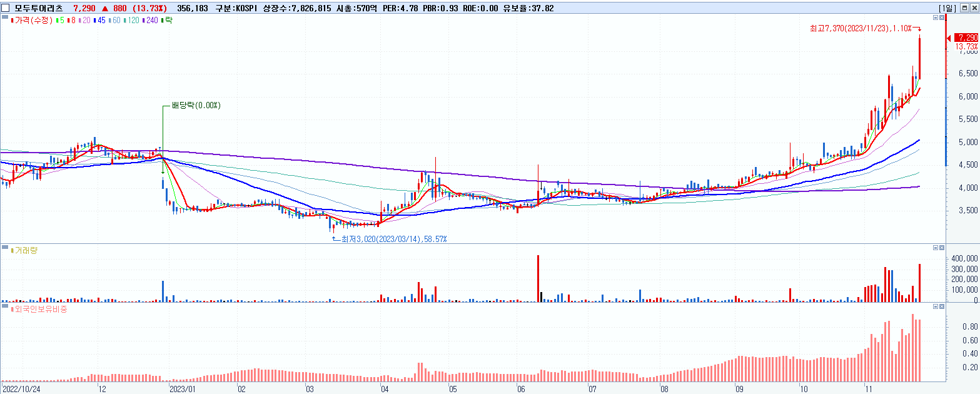Click the 배당락(0.00%) annotation
Image resolution: width=980 pixels, height=394 pixels.
(196, 106)
